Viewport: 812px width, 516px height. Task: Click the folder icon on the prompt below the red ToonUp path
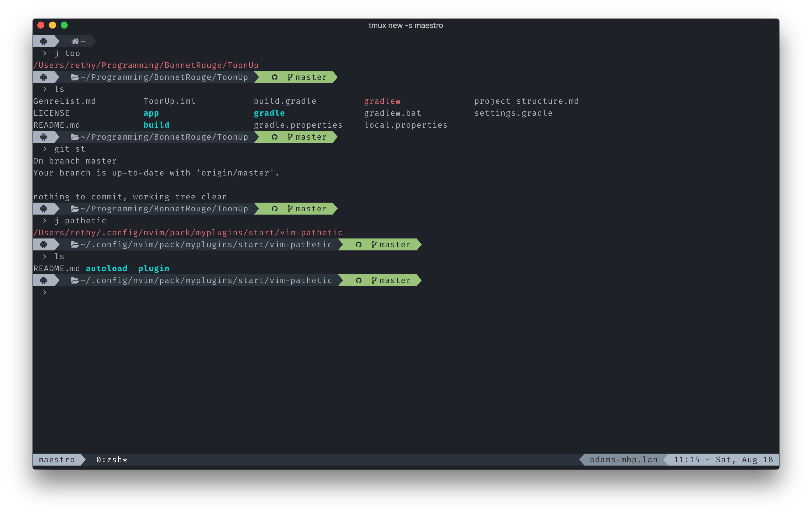coord(75,78)
